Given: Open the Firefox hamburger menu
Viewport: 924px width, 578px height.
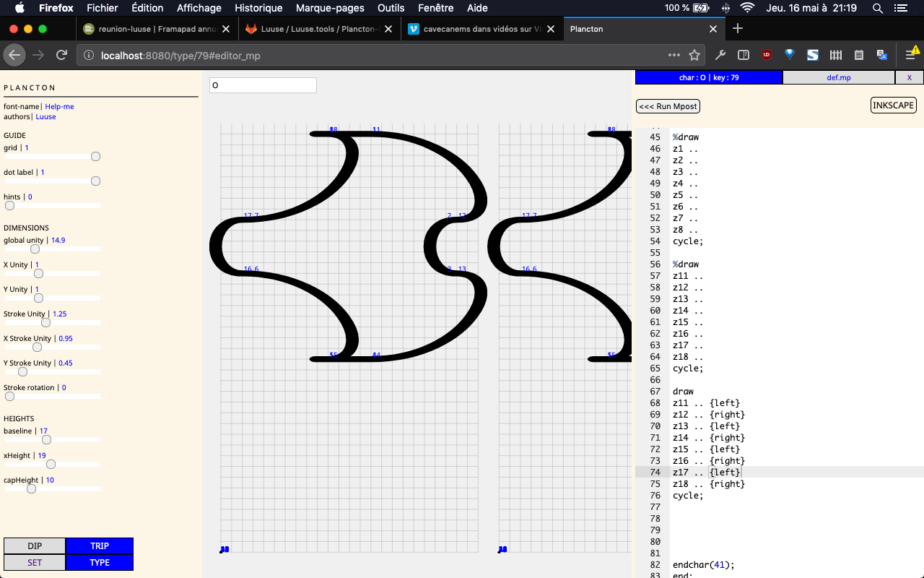Looking at the screenshot, I should (910, 55).
